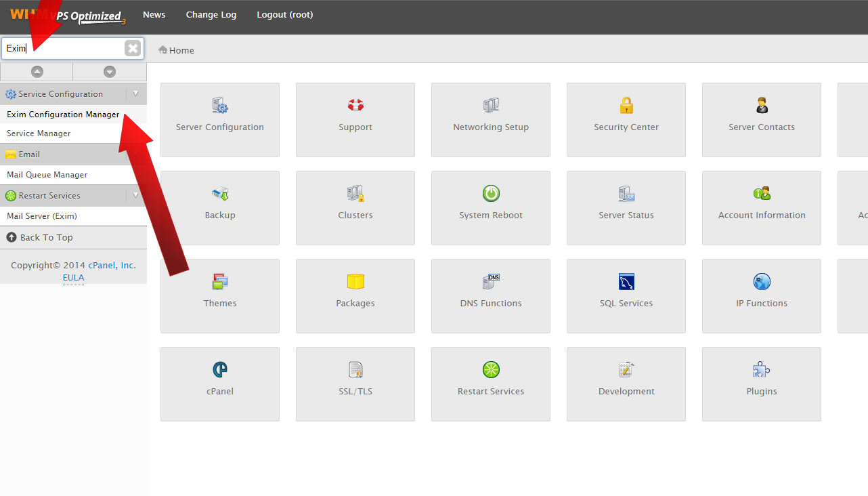
Task: Click Logout (root)
Action: point(285,14)
